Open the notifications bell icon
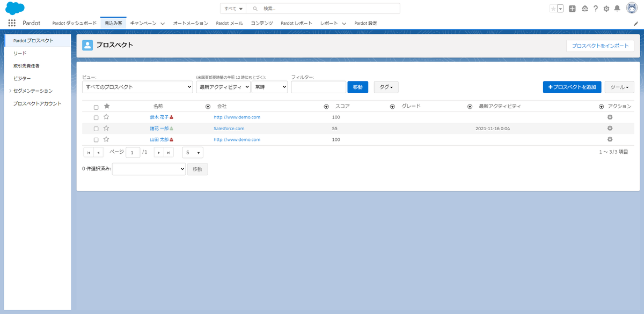The width and height of the screenshot is (644, 314). tap(617, 9)
